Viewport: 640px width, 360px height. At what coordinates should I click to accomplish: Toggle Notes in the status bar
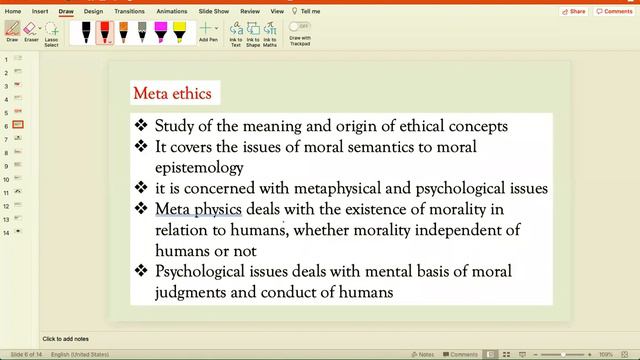point(423,355)
